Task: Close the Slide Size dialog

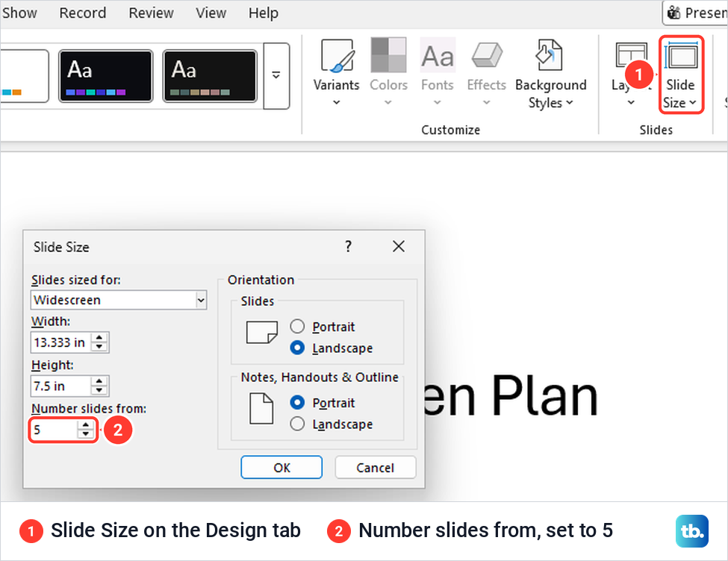Action: pyautogui.click(x=399, y=246)
